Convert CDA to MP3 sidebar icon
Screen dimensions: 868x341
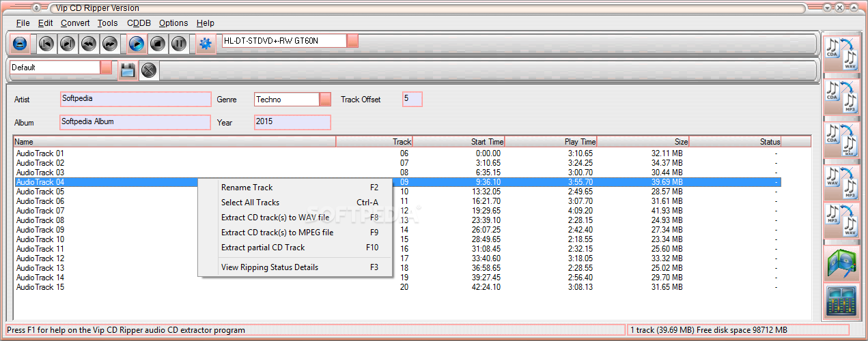[841, 96]
